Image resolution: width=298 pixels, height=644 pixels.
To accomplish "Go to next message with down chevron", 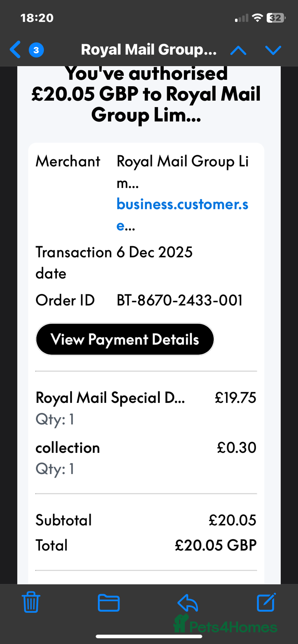I will click(x=273, y=50).
